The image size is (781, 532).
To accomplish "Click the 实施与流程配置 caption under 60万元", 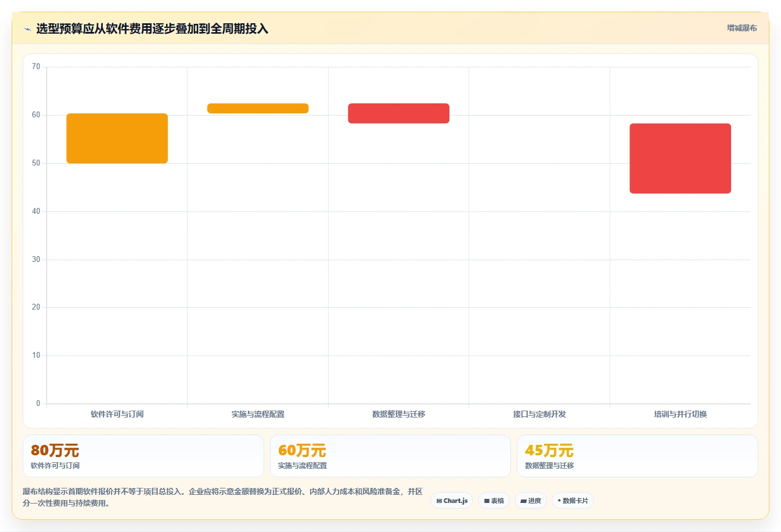I will pyautogui.click(x=303, y=466).
